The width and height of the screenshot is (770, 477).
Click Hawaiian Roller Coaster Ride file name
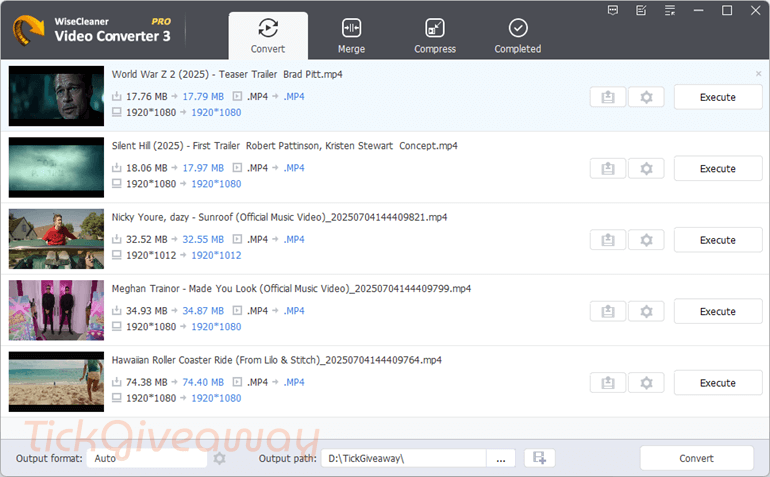pyautogui.click(x=276, y=360)
